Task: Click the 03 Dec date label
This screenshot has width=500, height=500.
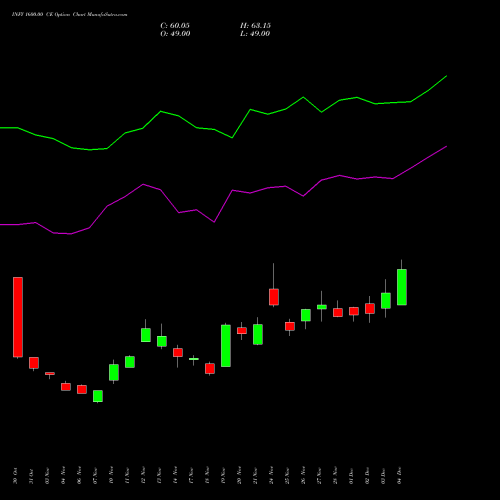Action: pyautogui.click(x=383, y=476)
